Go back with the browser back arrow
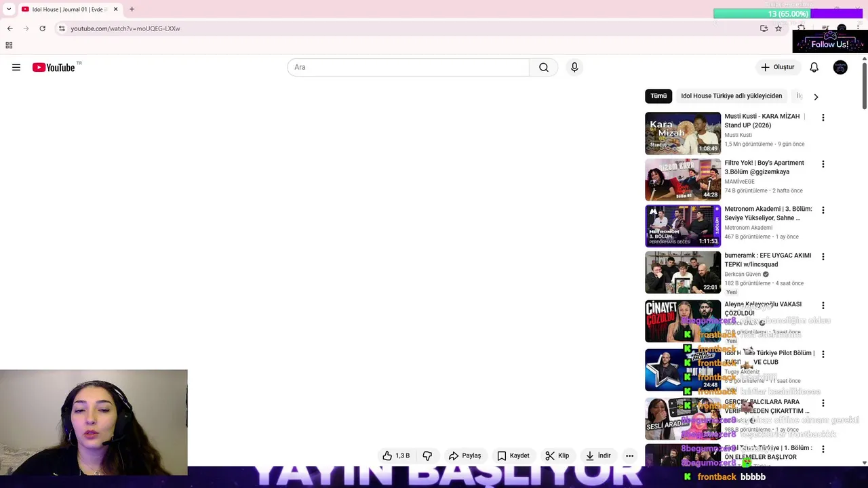 point(9,28)
